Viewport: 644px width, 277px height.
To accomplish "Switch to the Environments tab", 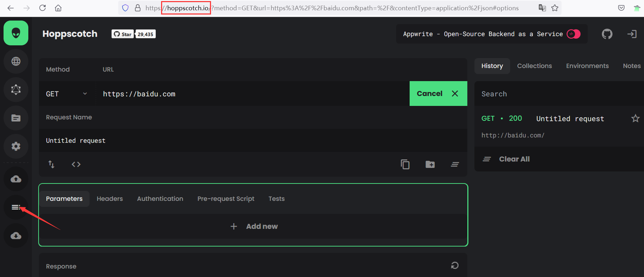I will 587,66.
